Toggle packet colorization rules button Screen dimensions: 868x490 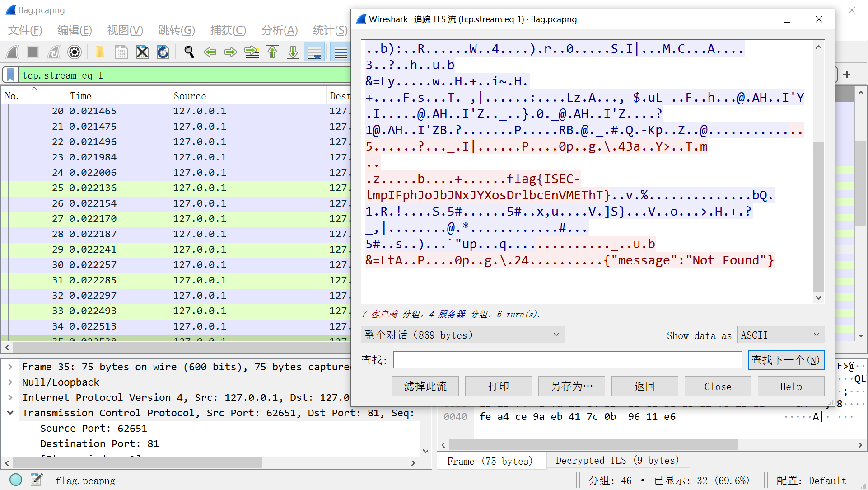(x=340, y=52)
